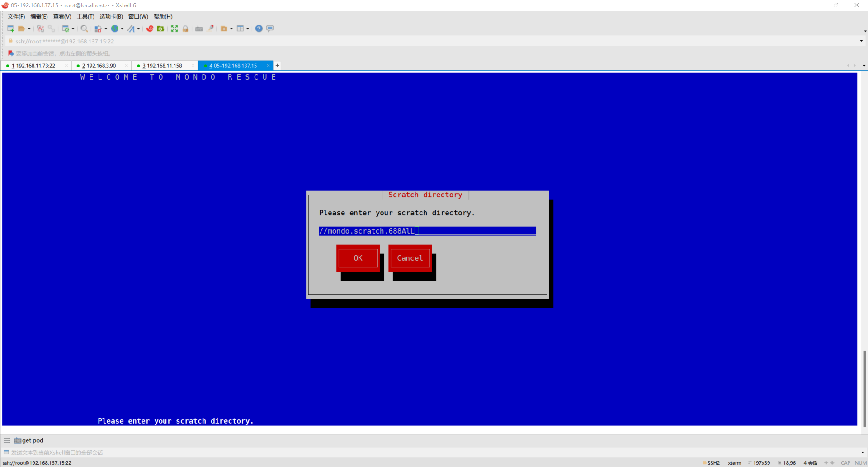This screenshot has height=467, width=868.
Task: Toggle fullscreen mode with green arrows icon
Action: click(175, 29)
